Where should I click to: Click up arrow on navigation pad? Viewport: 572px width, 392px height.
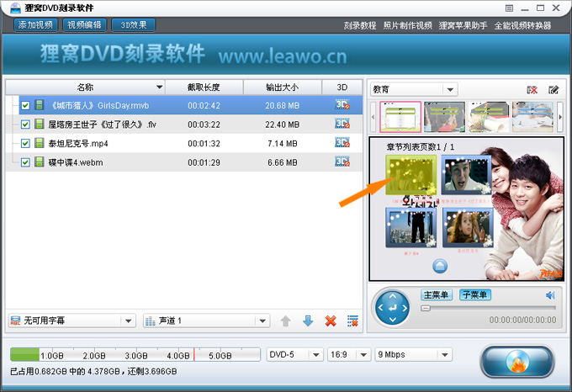click(393, 296)
